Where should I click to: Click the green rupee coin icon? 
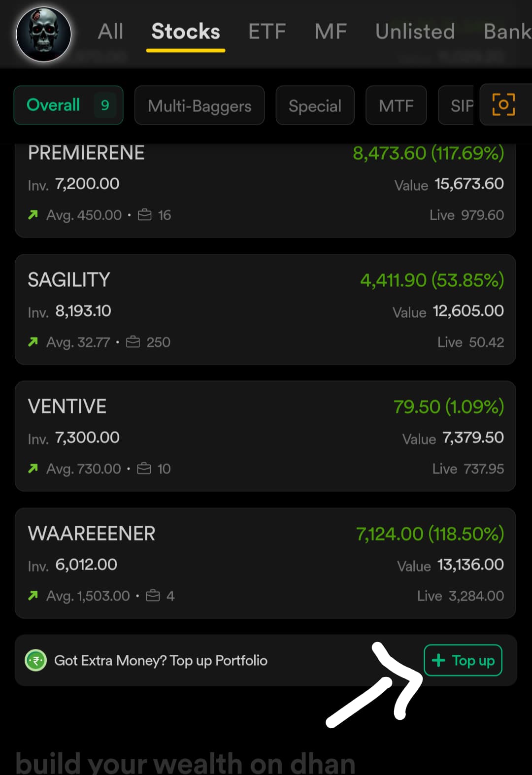click(x=35, y=660)
